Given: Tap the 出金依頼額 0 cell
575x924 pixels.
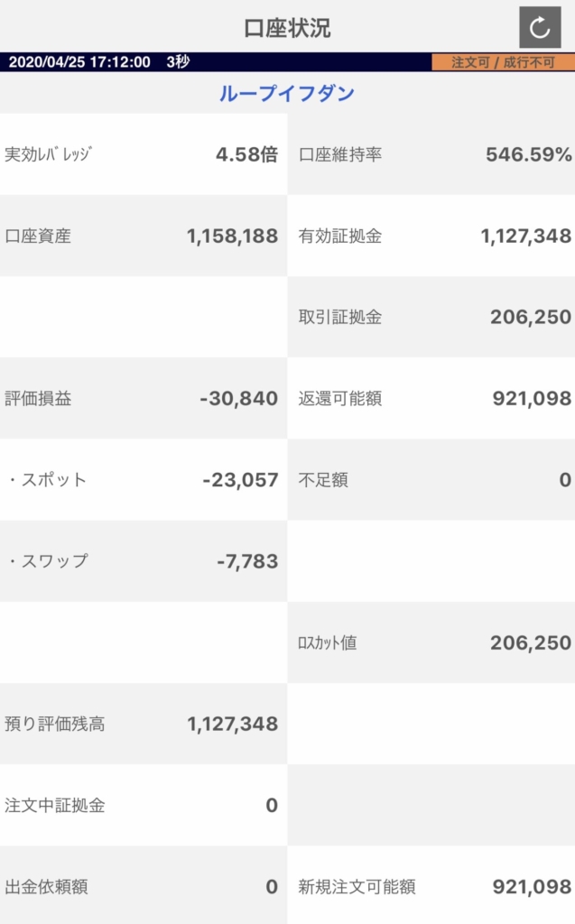Looking at the screenshot, I should coord(144,885).
